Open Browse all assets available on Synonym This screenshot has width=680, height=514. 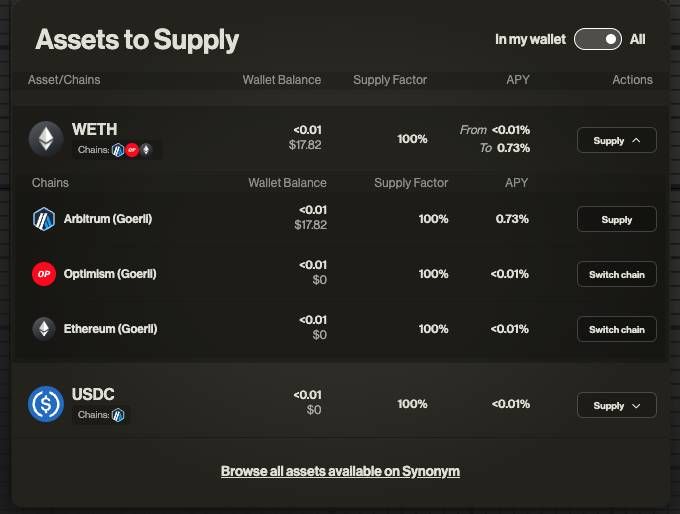click(340, 471)
